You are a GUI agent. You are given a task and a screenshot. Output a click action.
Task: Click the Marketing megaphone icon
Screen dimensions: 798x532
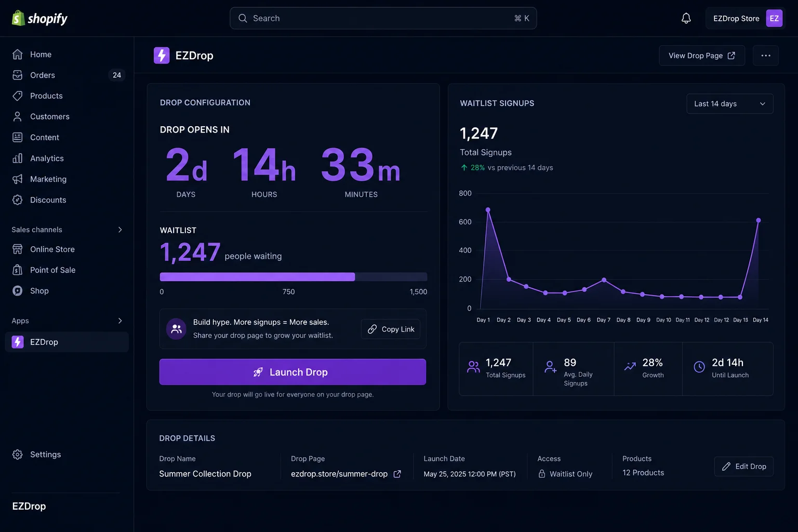[18, 179]
